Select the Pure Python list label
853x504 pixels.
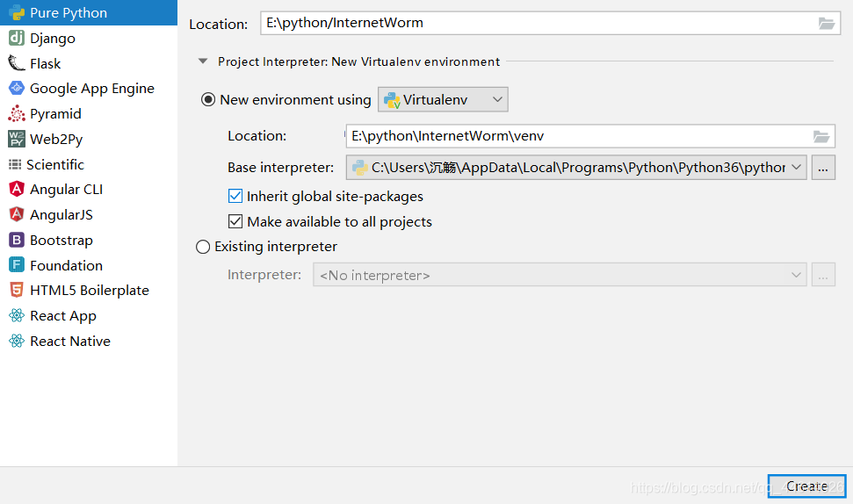[x=69, y=13]
